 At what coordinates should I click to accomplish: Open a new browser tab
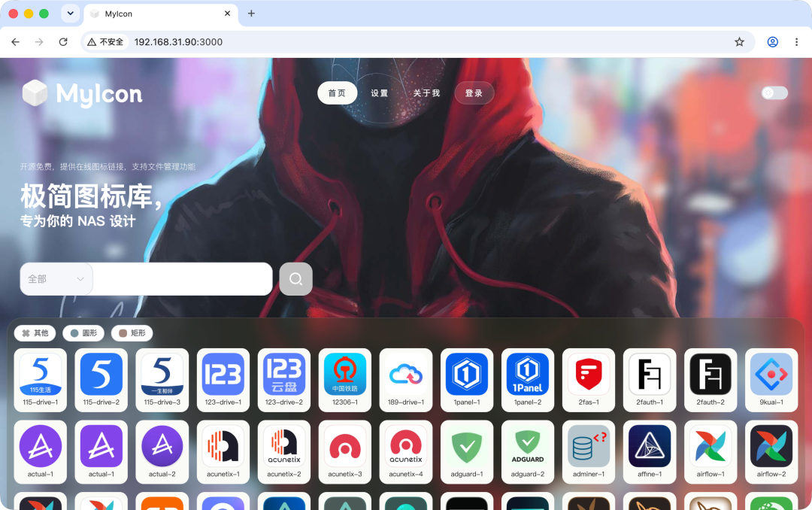(251, 14)
